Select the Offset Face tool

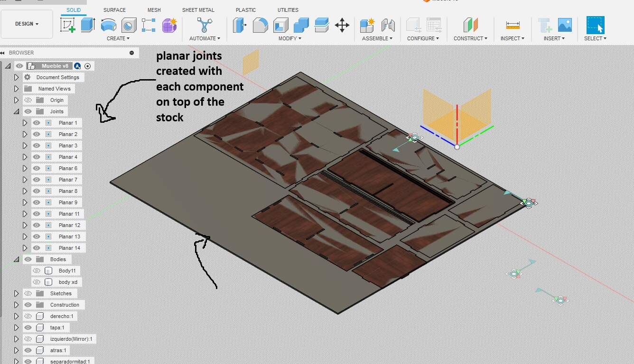322,25
